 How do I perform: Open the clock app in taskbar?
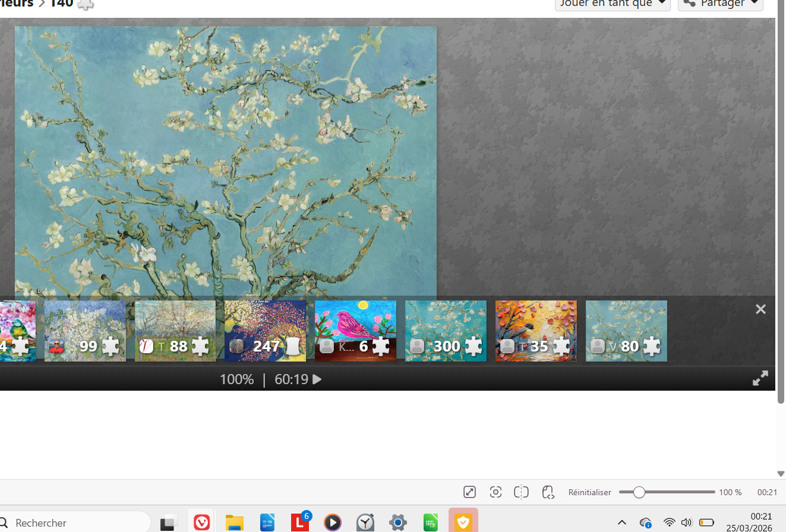point(365,523)
